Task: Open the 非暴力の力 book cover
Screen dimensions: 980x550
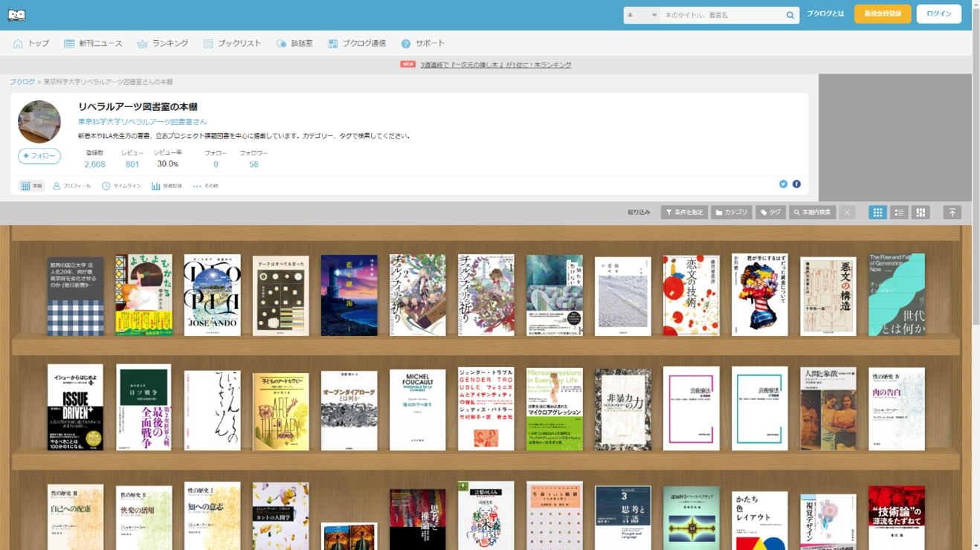Action: [622, 410]
